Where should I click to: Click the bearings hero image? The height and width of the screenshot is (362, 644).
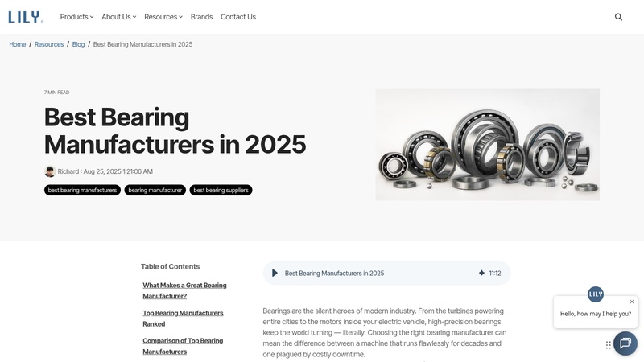pos(488,145)
